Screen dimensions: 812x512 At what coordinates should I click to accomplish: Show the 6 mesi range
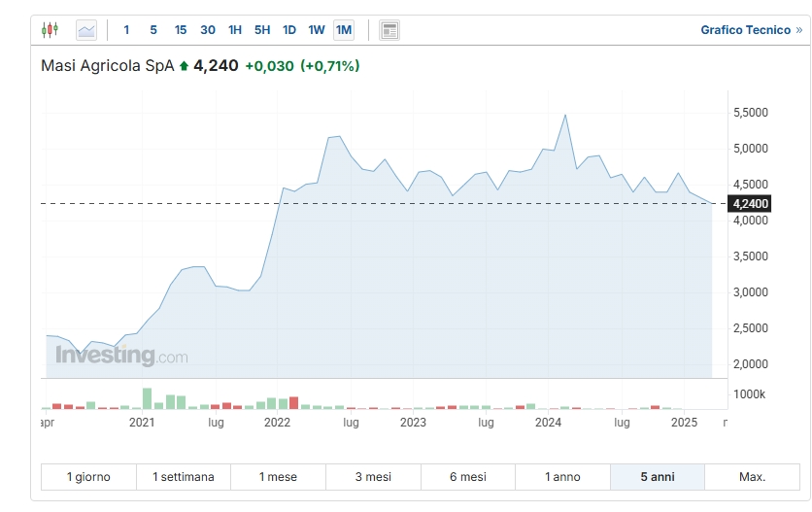pyautogui.click(x=468, y=477)
